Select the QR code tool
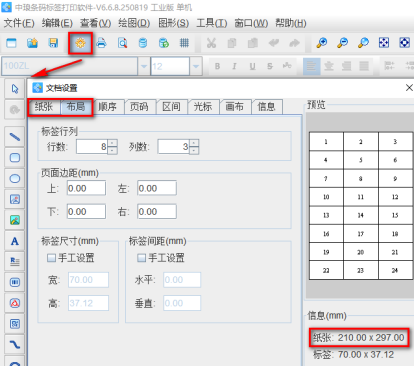This screenshot has height=367, width=415. 15,324
